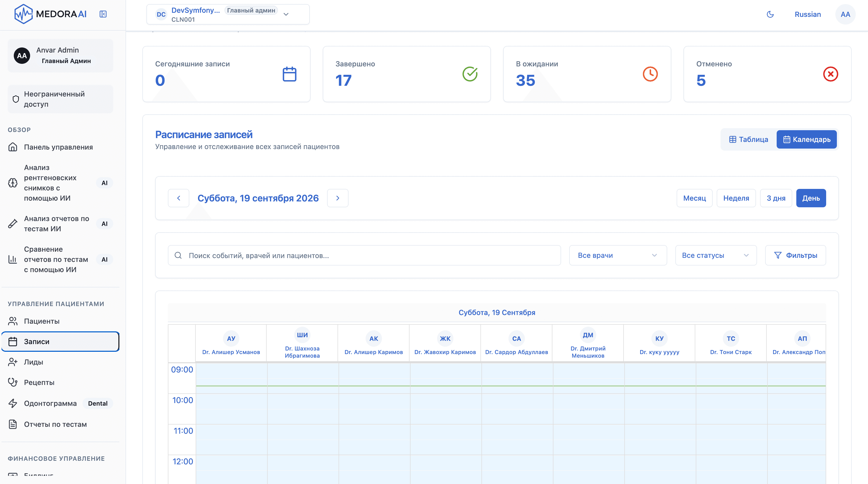Click the MEDORA AI logo

coord(51,14)
